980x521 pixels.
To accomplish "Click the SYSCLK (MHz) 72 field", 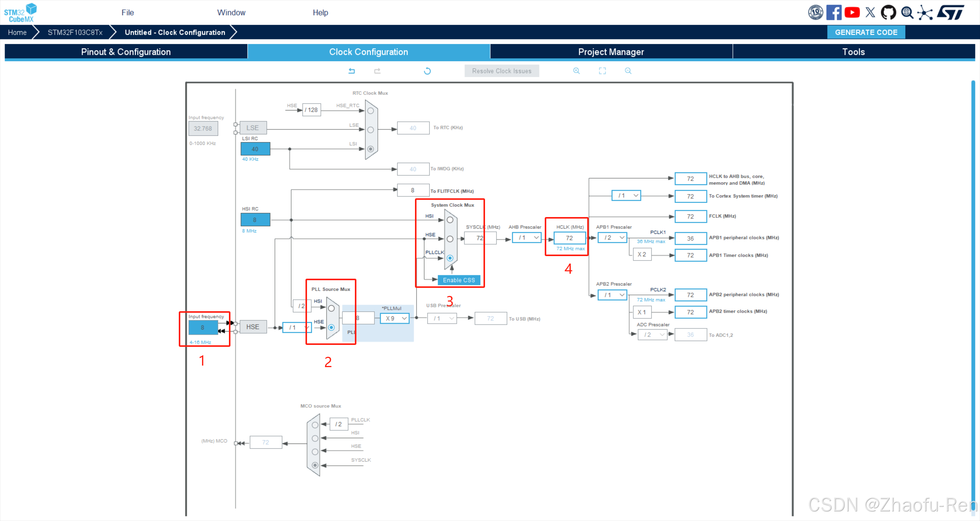I will point(480,238).
